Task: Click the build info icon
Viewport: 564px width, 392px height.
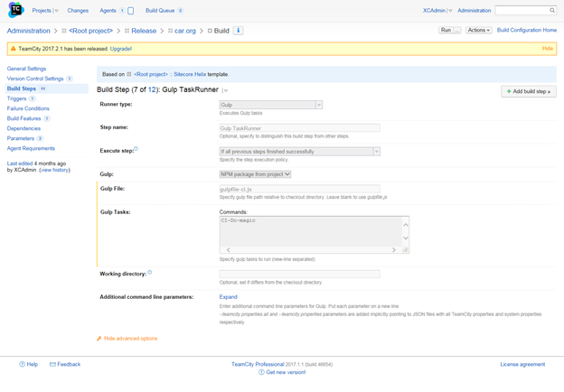Action: [x=238, y=31]
